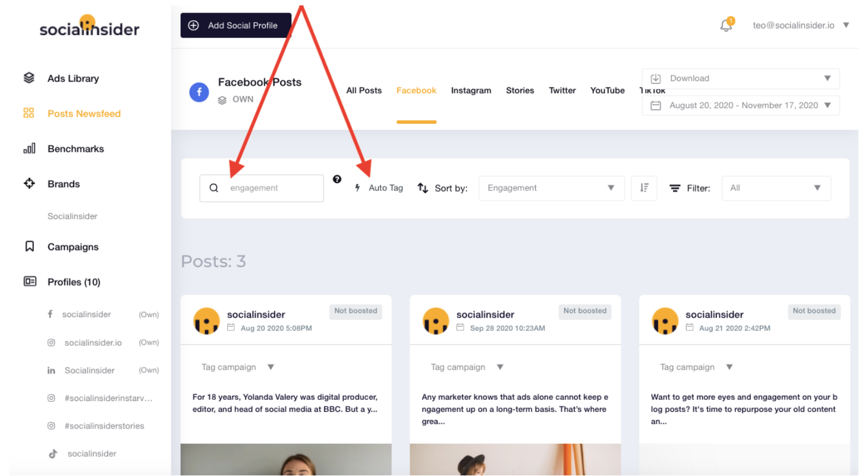Click the search magnifier icon
The image size is (868, 476).
pyautogui.click(x=214, y=188)
